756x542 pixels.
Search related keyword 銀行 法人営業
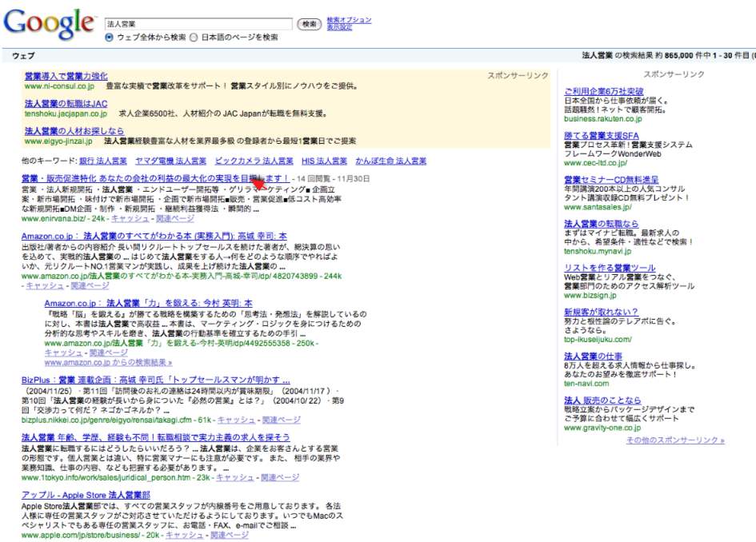point(102,161)
